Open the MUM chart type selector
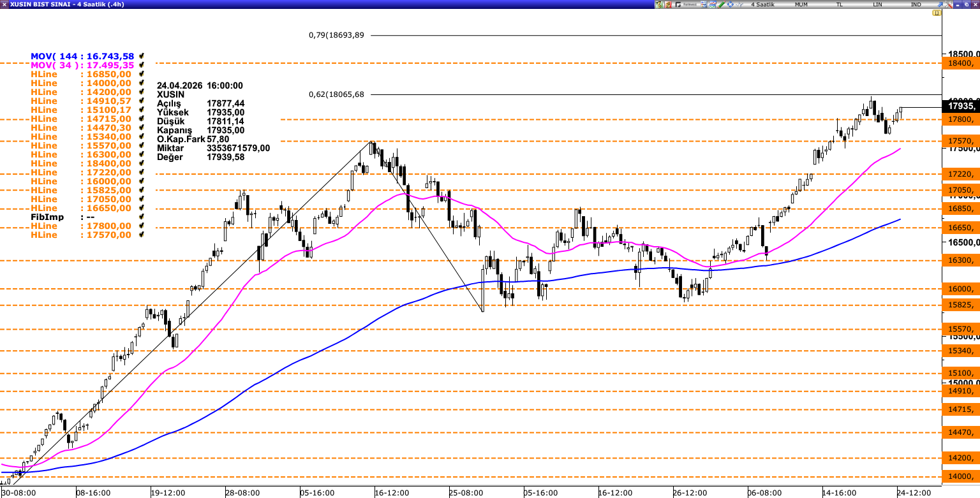Screen dimensions: 980x498 tap(801, 4)
